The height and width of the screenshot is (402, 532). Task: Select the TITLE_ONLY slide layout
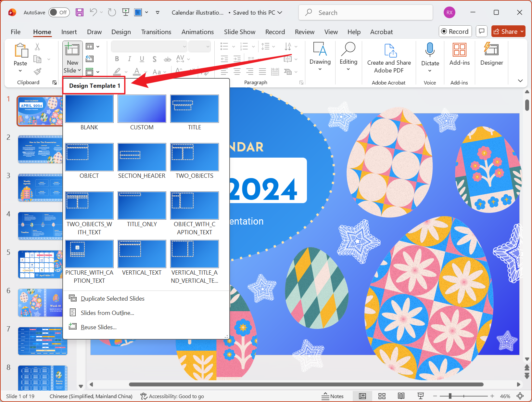tap(142, 205)
